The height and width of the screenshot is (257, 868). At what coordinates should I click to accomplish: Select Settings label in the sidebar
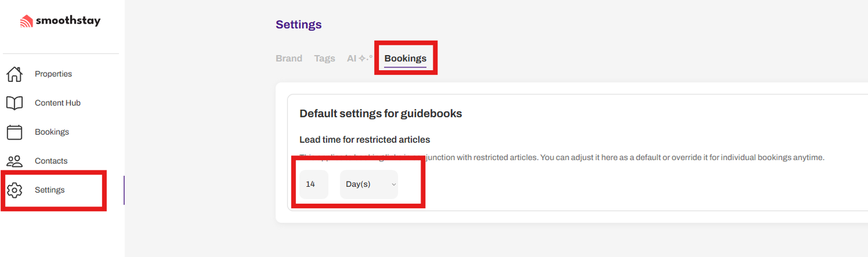click(50, 190)
